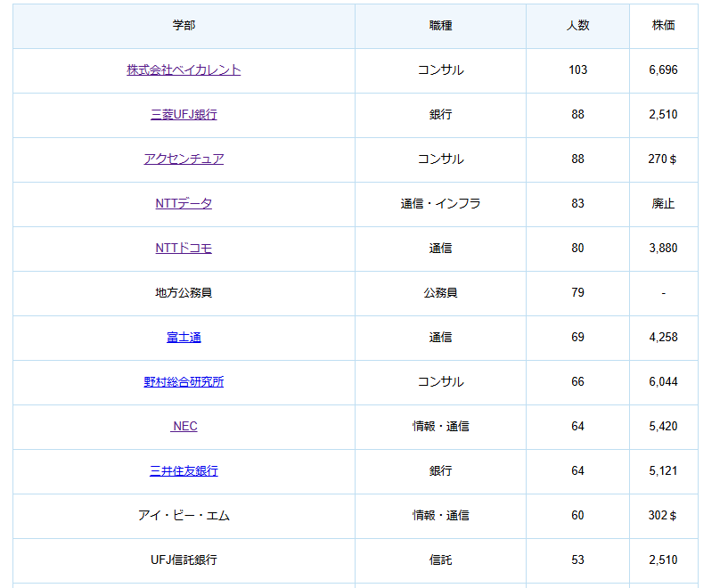Open the NTTデータ link
Screen dimensions: 728x588
tap(184, 204)
